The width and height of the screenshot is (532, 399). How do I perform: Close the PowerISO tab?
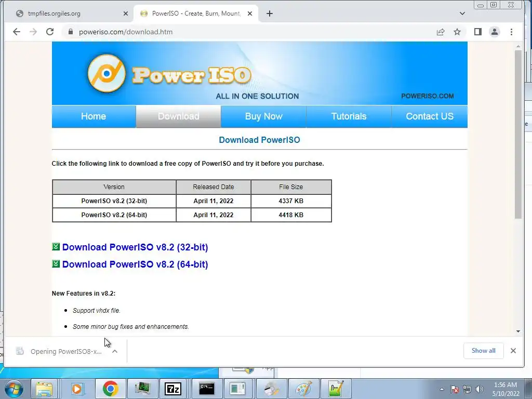(250, 14)
